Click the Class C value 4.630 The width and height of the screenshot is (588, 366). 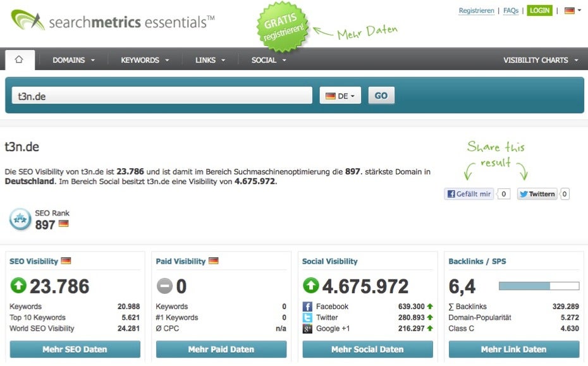(570, 328)
